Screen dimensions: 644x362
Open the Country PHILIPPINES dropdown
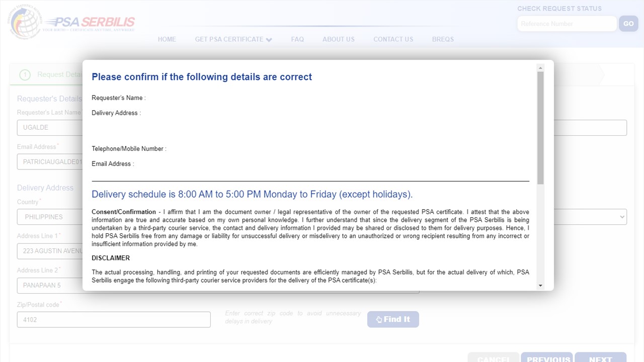pyautogui.click(x=322, y=217)
